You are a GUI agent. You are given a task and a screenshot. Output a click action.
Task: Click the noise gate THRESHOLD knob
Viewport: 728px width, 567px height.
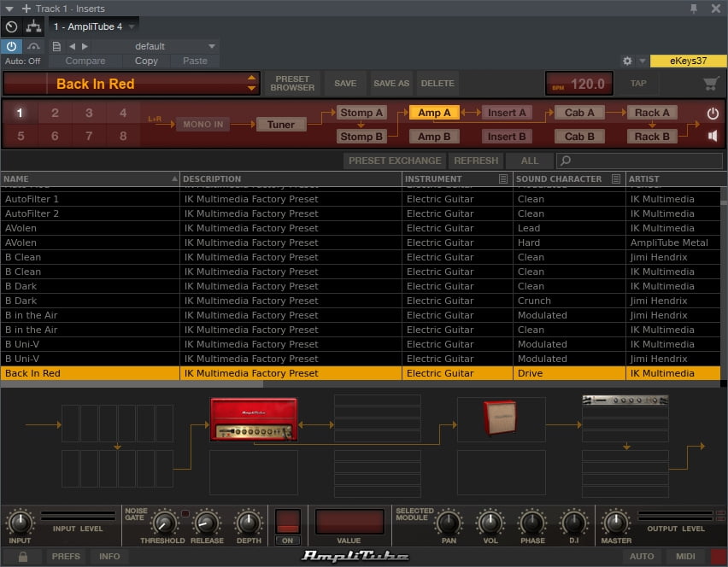(x=164, y=523)
